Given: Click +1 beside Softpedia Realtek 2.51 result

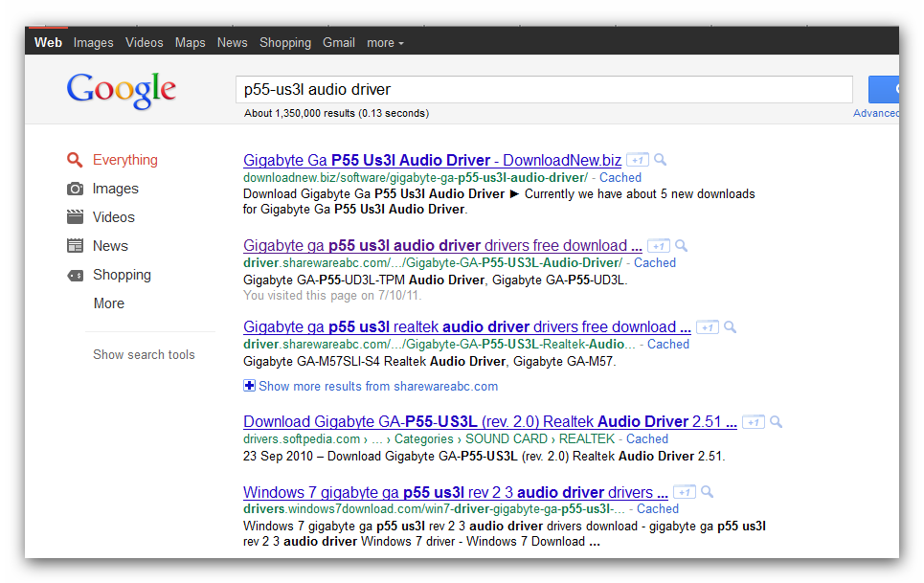Looking at the screenshot, I should pos(754,422).
